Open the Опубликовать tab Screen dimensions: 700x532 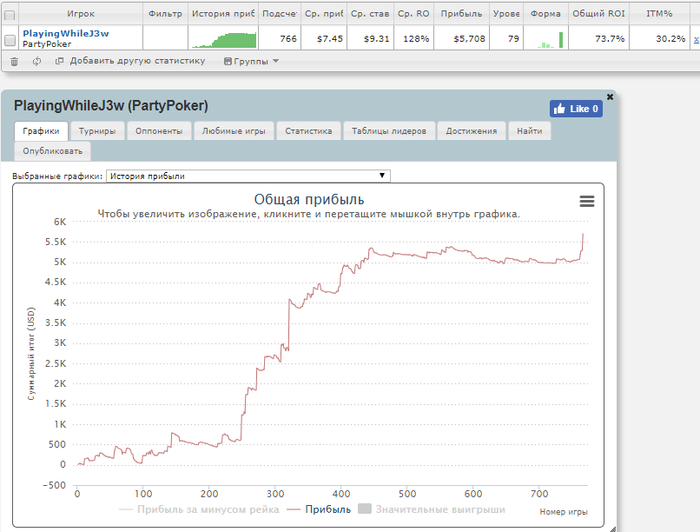point(53,151)
